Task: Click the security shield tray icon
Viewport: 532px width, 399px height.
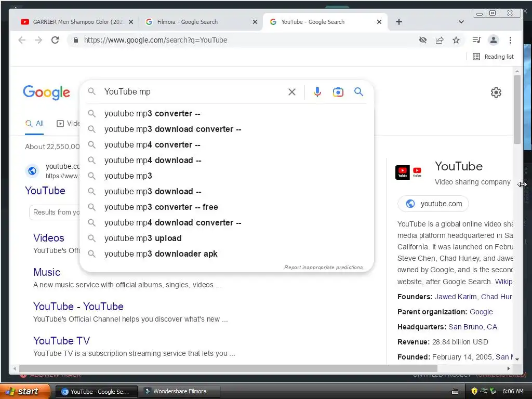Action: [474, 391]
